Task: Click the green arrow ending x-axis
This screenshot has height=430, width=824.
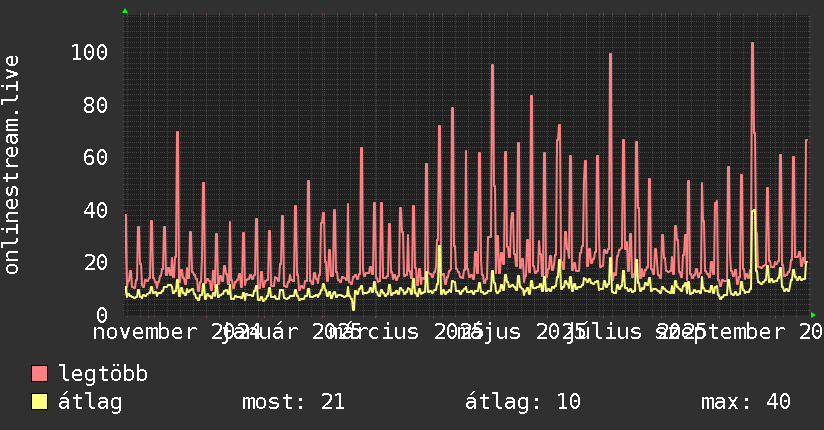Action: (813, 315)
